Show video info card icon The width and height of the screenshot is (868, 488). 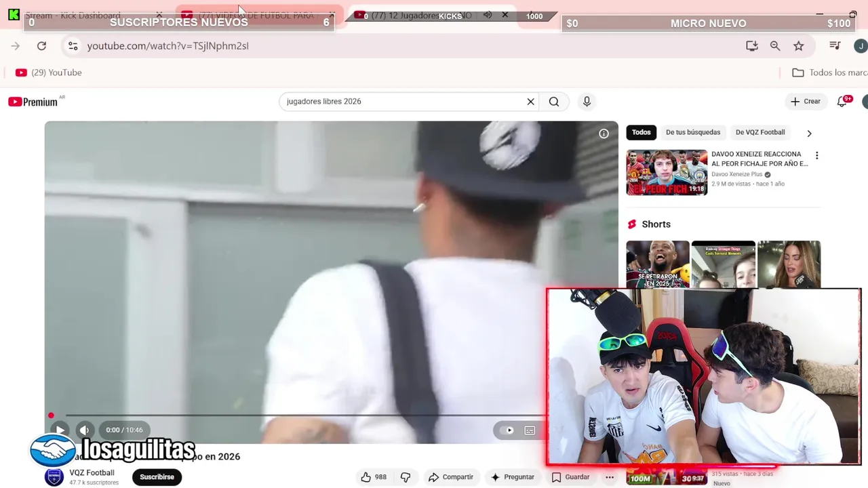(604, 134)
